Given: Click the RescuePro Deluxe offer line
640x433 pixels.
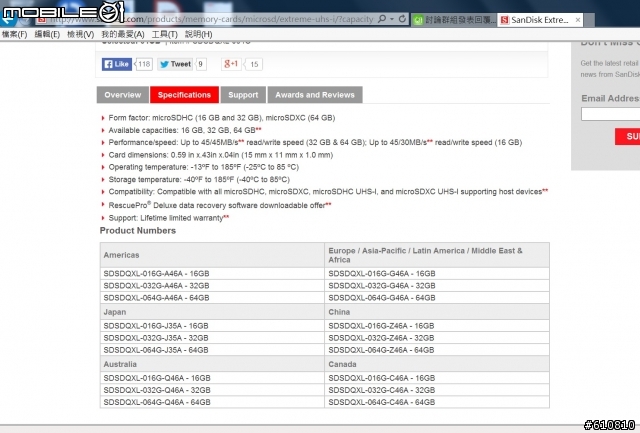Looking at the screenshot, I should [x=220, y=205].
